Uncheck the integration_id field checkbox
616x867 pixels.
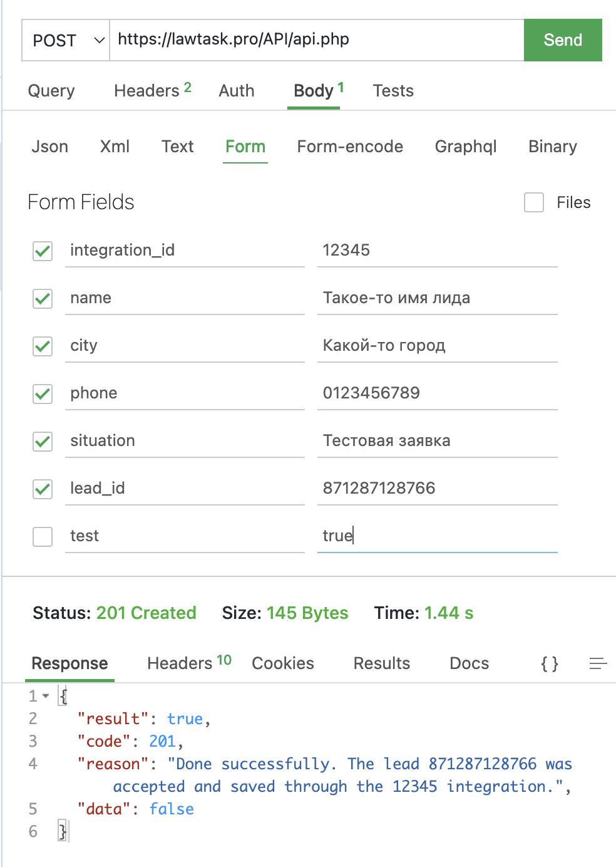point(43,251)
